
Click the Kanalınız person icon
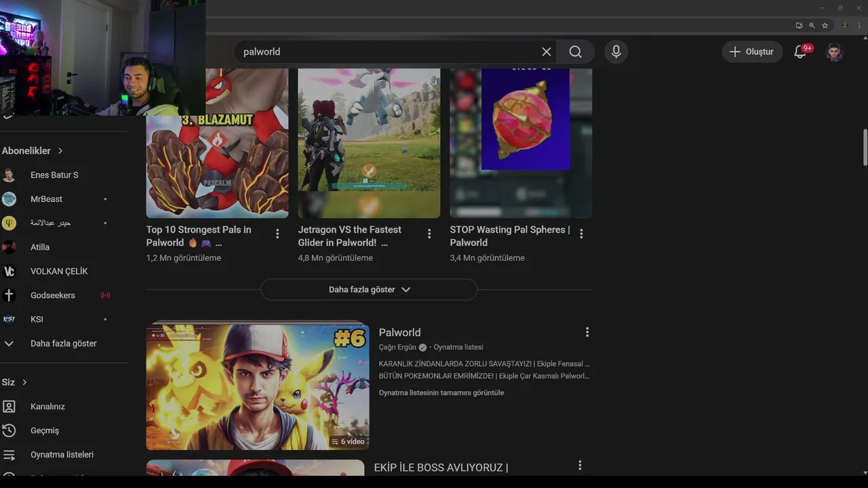[9, 407]
